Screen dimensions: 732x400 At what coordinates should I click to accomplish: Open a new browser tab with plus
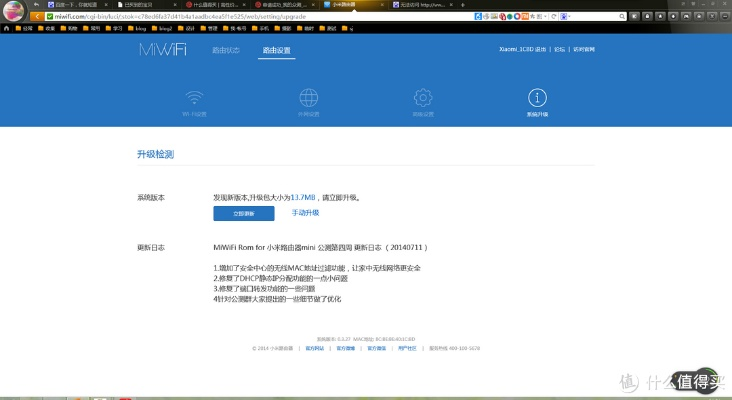[x=463, y=5]
